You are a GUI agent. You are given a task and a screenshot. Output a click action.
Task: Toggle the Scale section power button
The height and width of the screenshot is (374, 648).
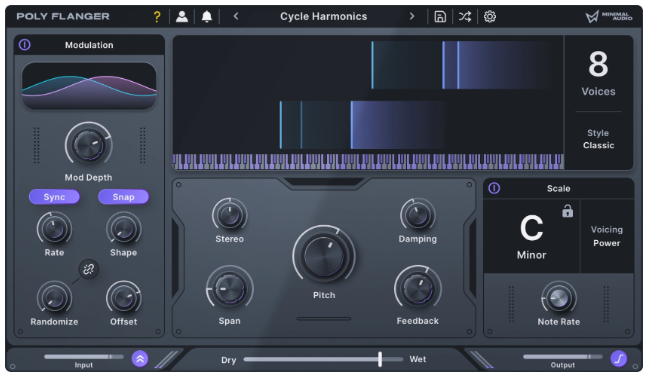(494, 188)
